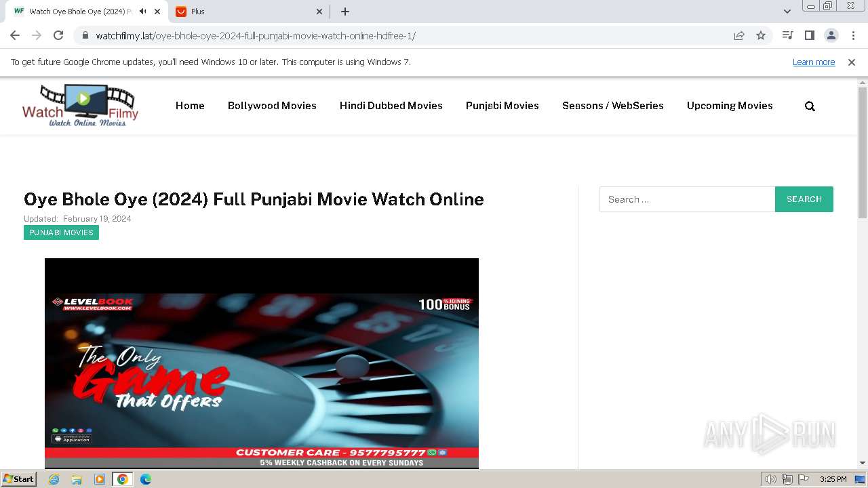Open network tray icon
Viewport: 868px width, 488px height.
pyautogui.click(x=787, y=479)
